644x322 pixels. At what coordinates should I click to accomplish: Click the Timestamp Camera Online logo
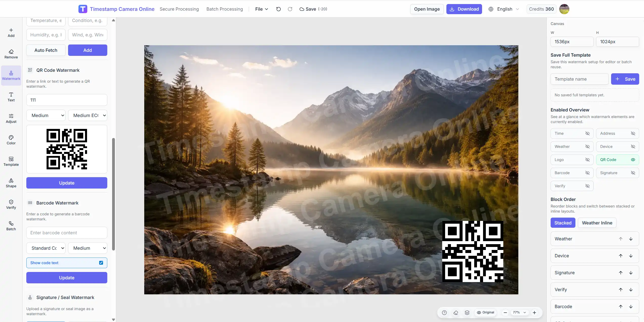116,9
